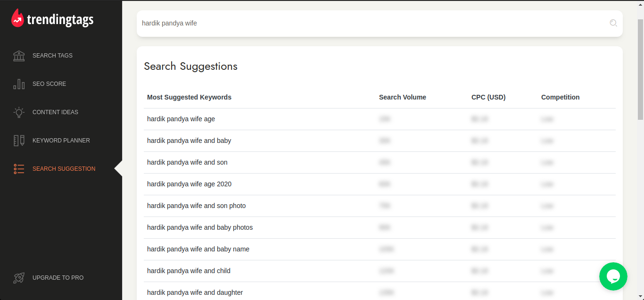Click the Search Suggestion list icon

point(19,169)
